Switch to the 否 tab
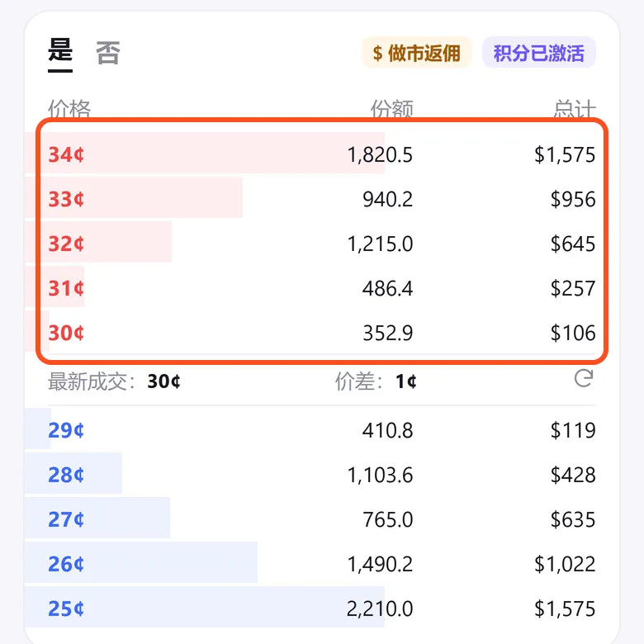The width and height of the screenshot is (644, 644). [108, 53]
